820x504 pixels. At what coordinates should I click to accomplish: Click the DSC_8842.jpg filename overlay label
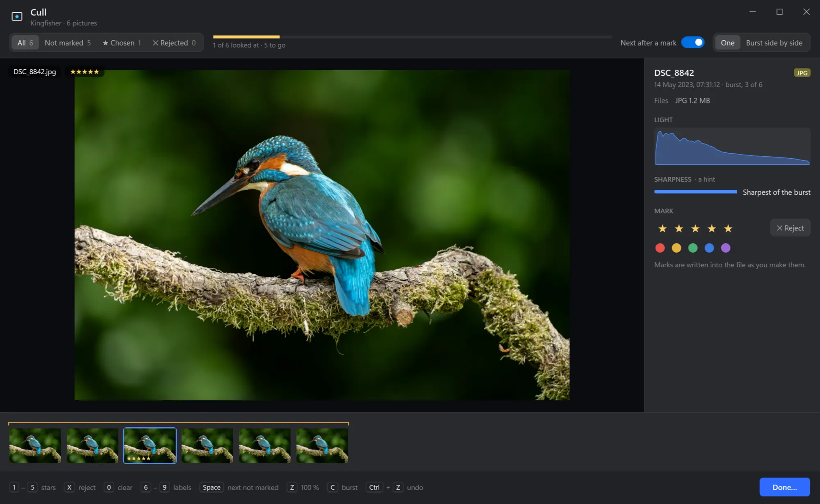click(x=35, y=72)
